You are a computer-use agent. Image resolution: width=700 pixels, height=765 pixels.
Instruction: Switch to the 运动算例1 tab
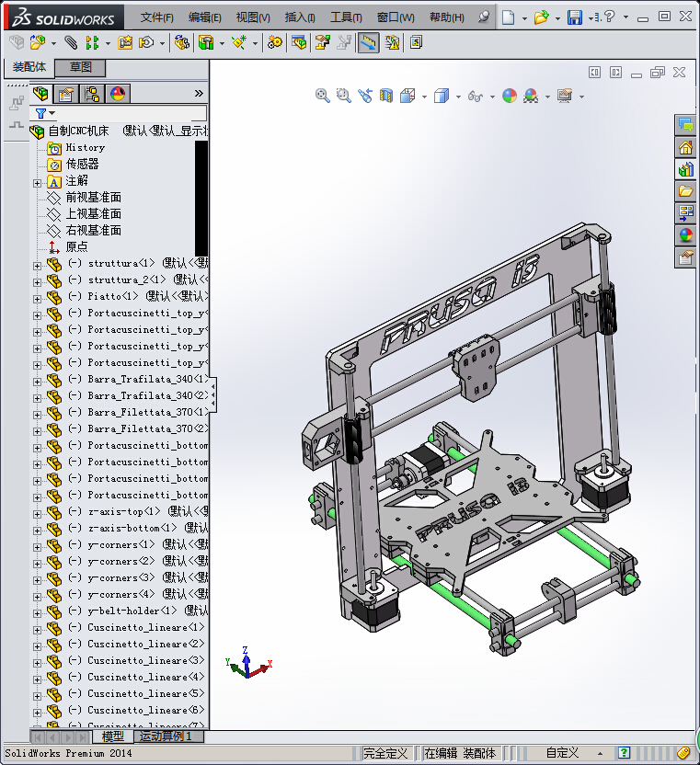(167, 736)
